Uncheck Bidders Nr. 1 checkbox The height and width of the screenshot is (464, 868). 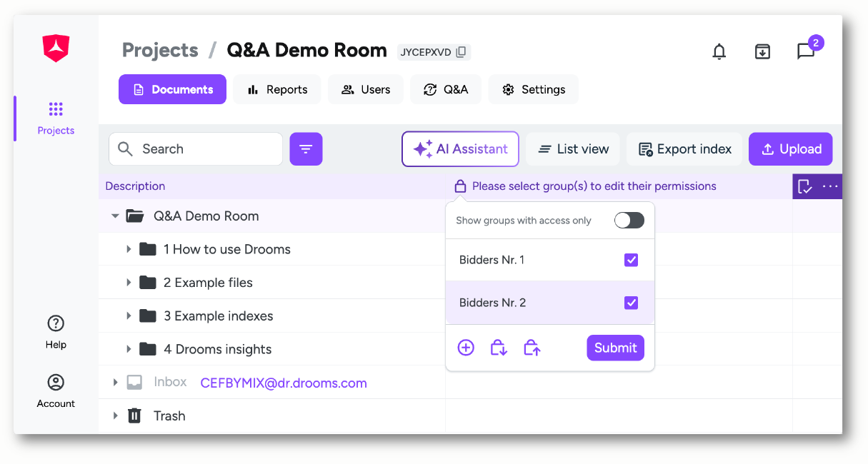pos(631,260)
